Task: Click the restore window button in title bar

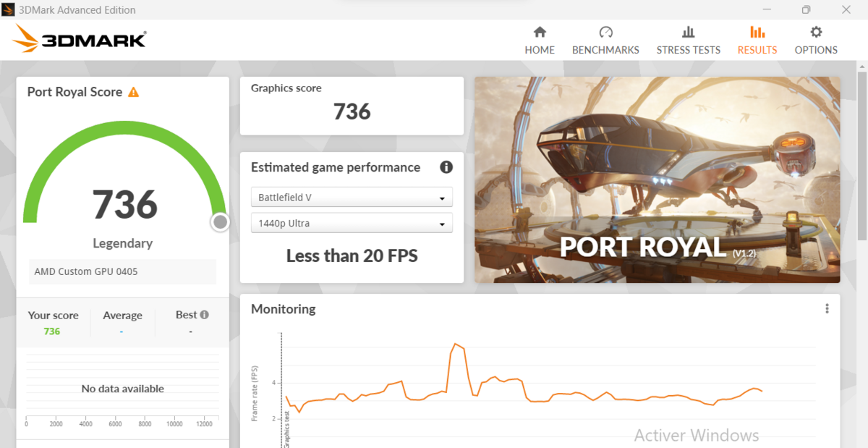Action: [806, 9]
